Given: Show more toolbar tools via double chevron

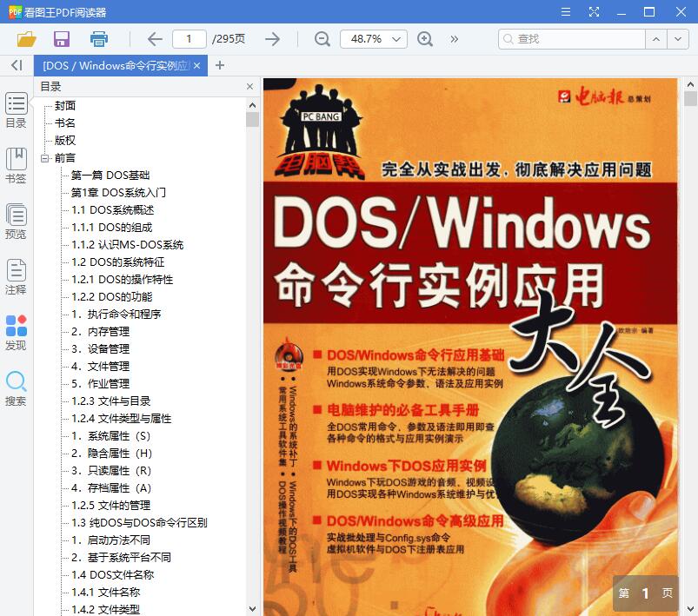Looking at the screenshot, I should (x=454, y=39).
